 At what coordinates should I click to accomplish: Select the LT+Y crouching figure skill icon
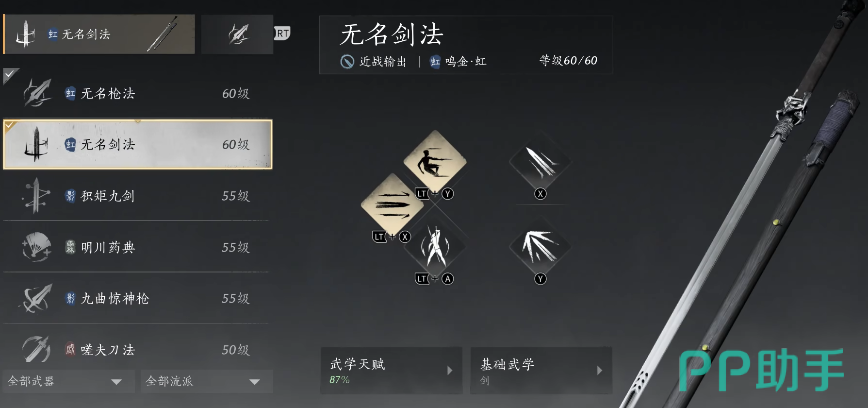[435, 162]
